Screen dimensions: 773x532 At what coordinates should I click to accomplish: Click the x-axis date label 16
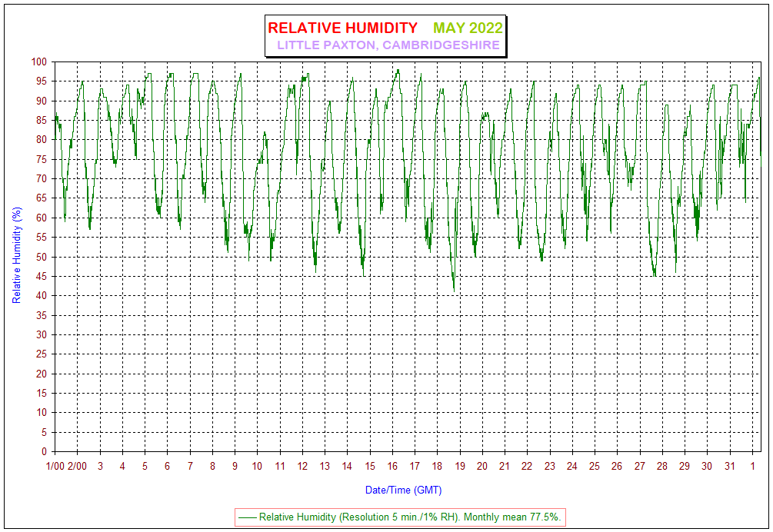pyautogui.click(x=392, y=466)
